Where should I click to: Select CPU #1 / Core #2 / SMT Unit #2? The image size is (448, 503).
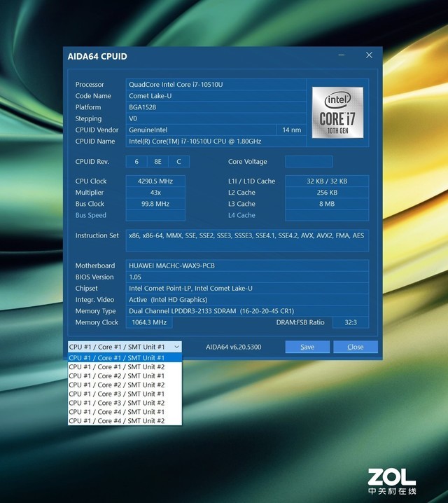(x=125, y=385)
